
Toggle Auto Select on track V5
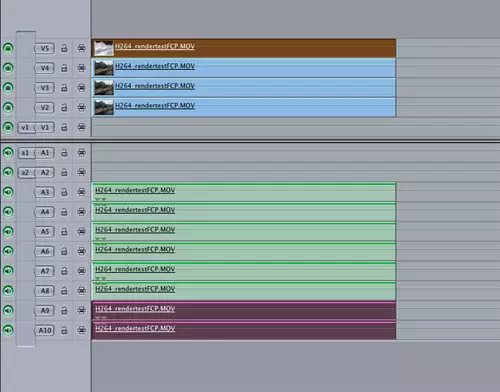point(81,48)
